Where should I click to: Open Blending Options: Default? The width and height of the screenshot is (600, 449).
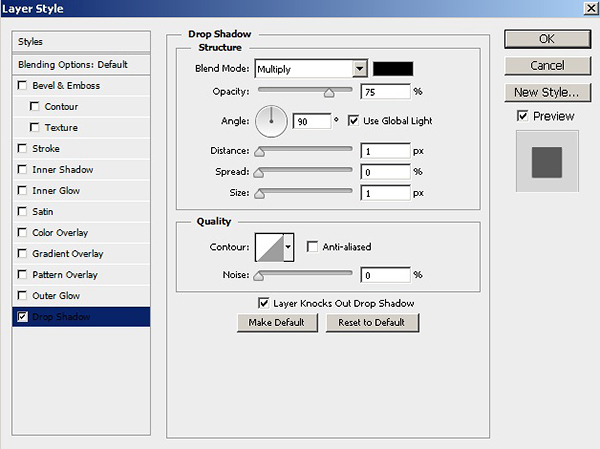81,64
